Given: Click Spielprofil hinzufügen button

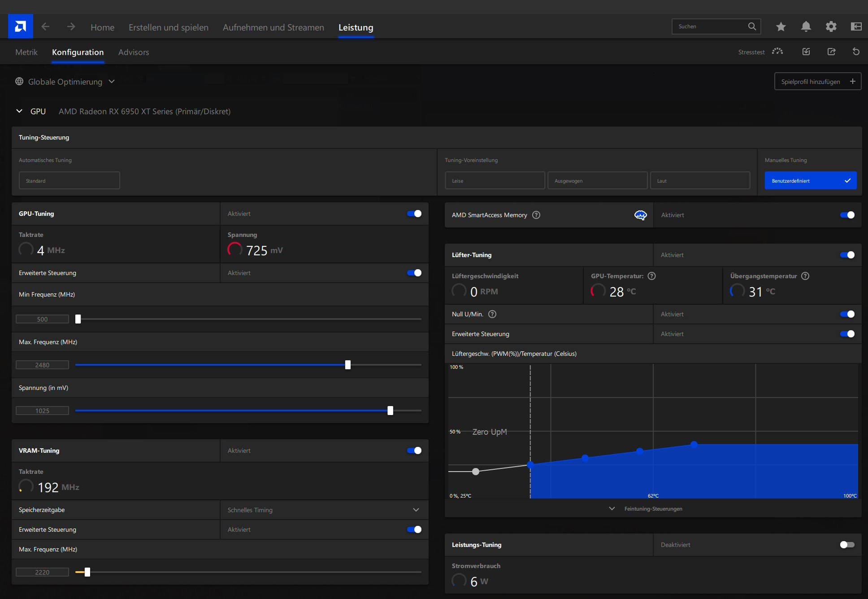Looking at the screenshot, I should (x=817, y=82).
